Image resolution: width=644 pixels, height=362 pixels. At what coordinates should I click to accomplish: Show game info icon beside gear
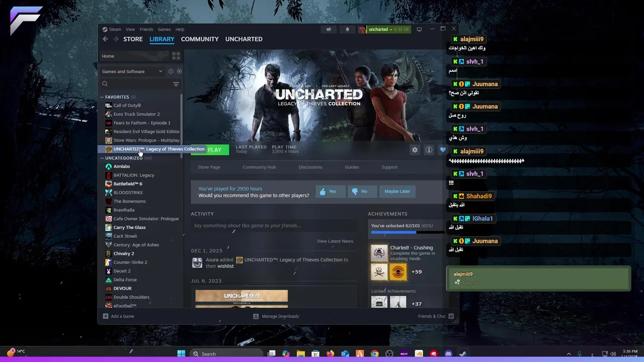tap(429, 150)
